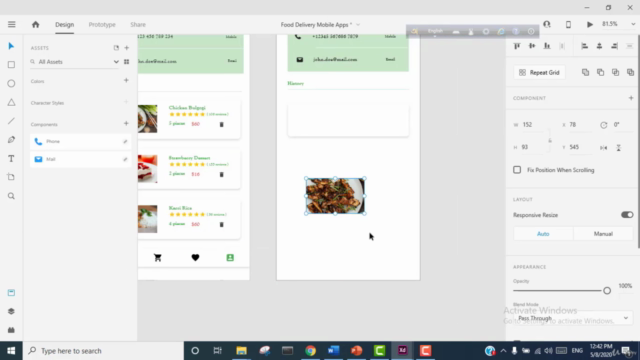Screen dimensions: 640x360
Task: Open the Layers panel icon
Action: click(x=11, y=311)
